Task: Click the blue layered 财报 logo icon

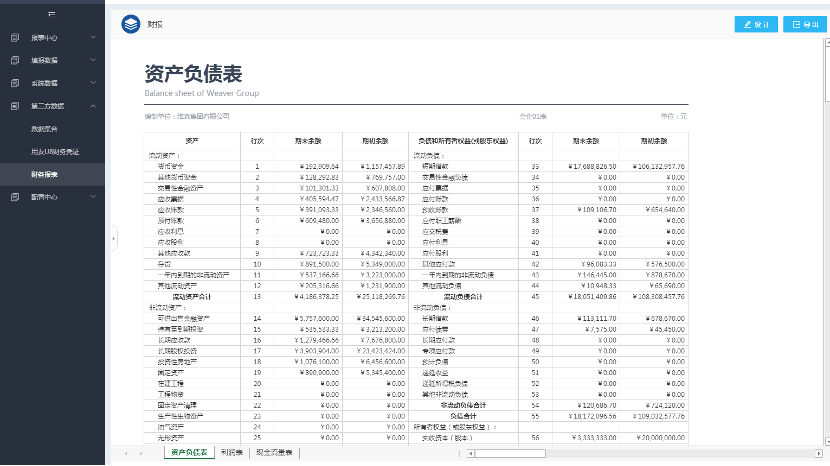Action: (130, 24)
